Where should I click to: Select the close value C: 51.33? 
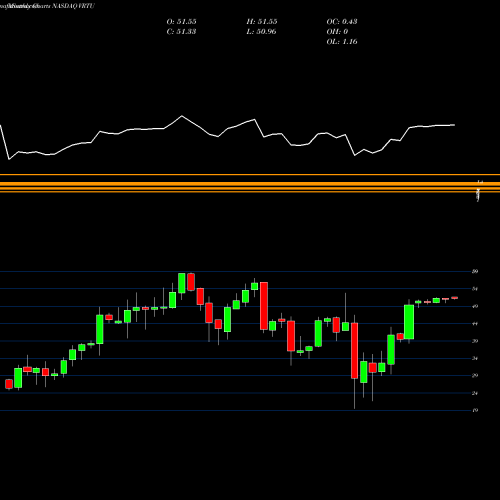[x=181, y=32]
